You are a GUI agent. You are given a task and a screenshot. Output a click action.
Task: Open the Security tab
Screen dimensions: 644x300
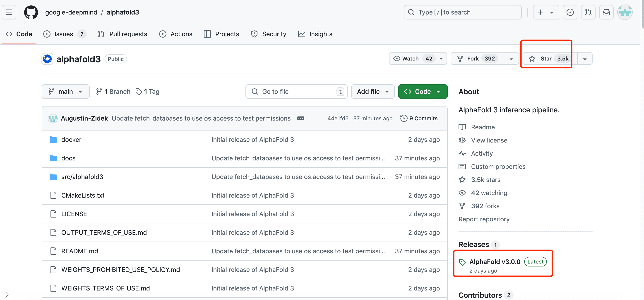(269, 34)
